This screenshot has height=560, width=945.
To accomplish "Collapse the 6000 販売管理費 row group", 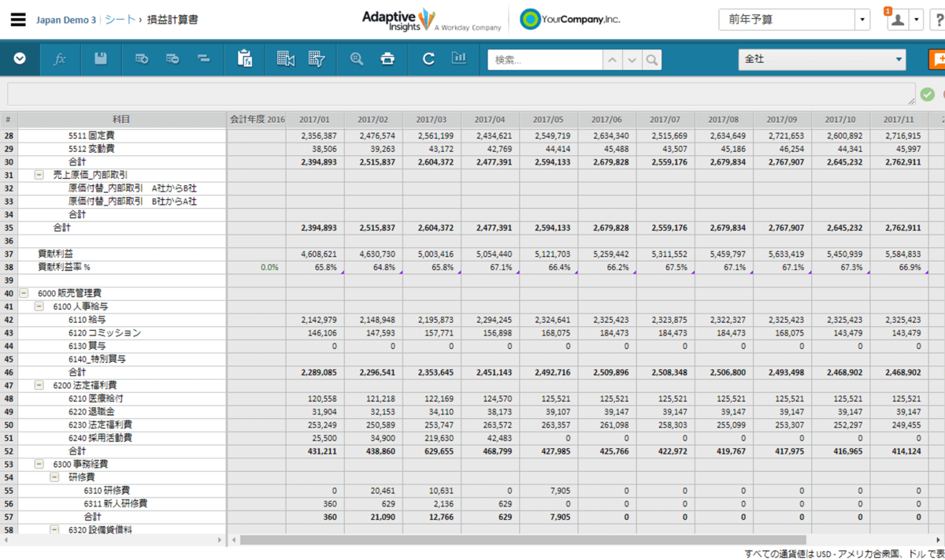I will click(24, 293).
